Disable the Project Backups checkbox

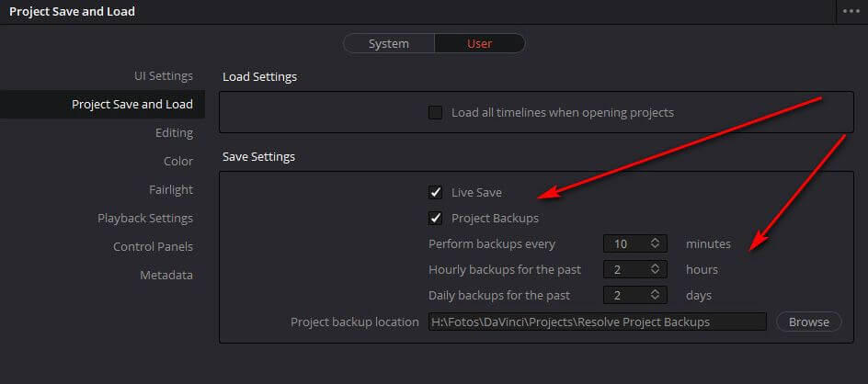click(x=436, y=218)
